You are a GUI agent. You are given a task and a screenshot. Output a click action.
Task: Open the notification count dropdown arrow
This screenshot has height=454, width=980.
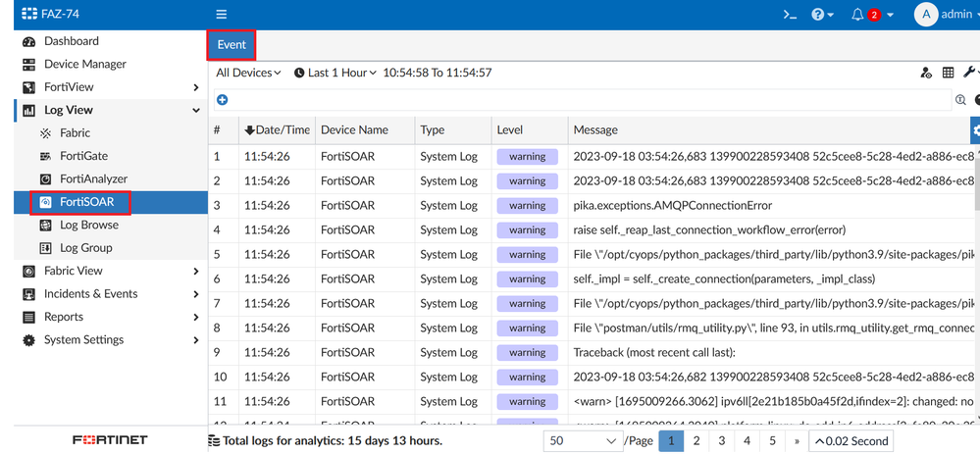tap(890, 15)
